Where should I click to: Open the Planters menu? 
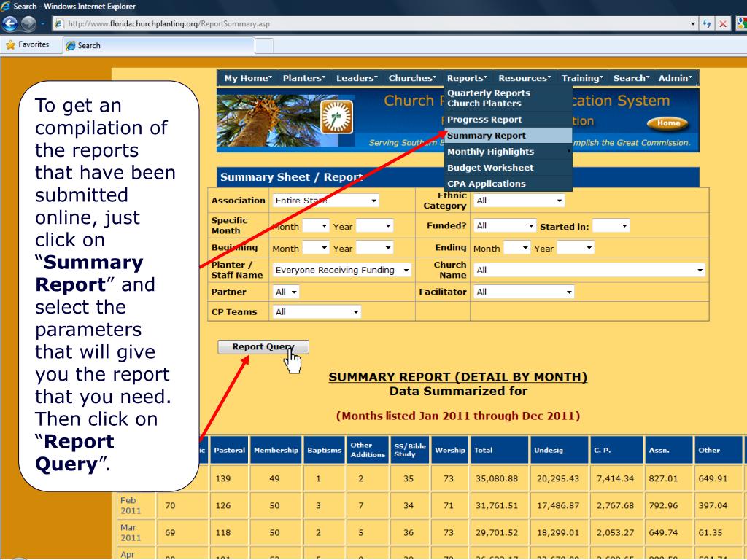pos(304,78)
